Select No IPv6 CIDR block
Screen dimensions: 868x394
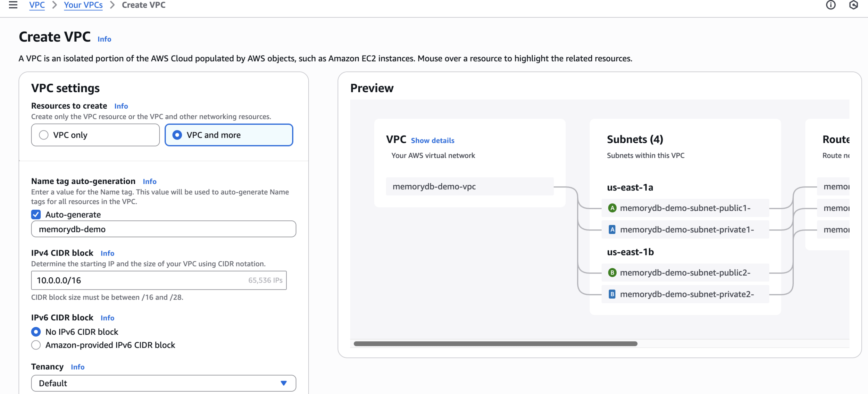pyautogui.click(x=36, y=332)
